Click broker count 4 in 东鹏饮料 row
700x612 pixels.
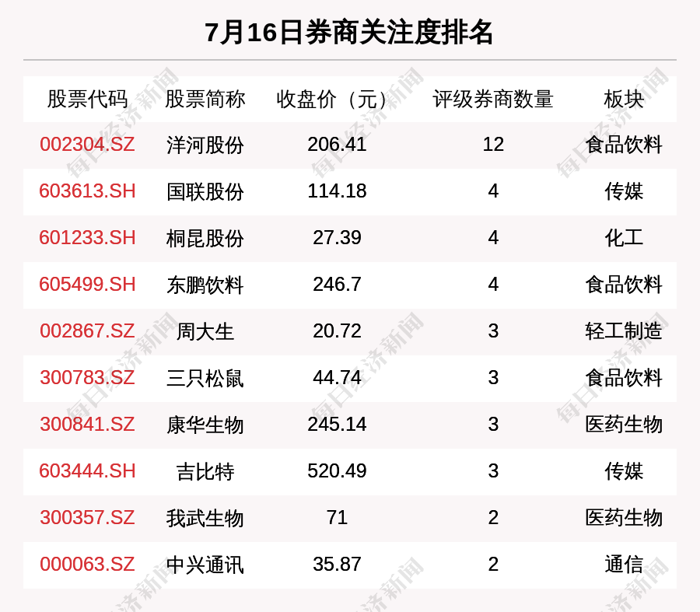pos(493,285)
